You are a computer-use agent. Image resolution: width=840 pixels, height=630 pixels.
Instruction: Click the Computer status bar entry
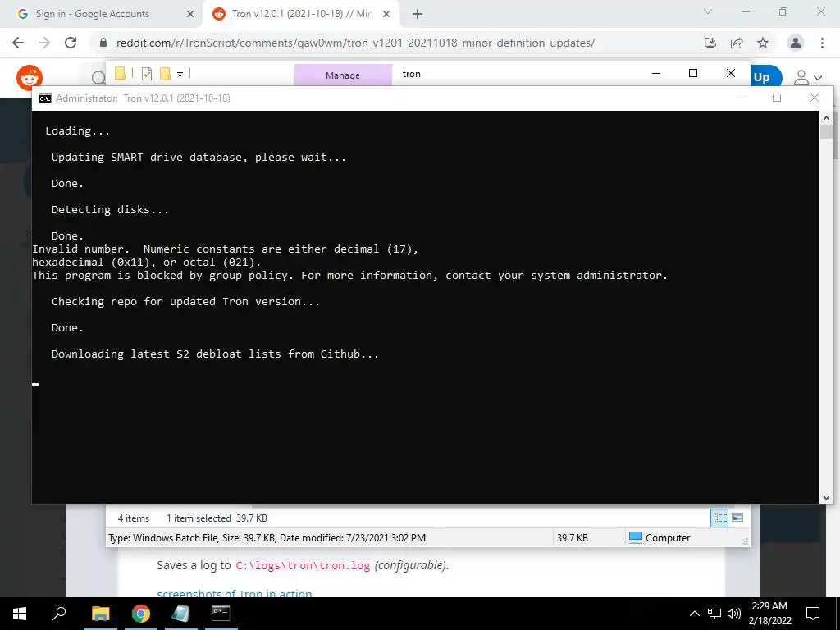(660, 537)
